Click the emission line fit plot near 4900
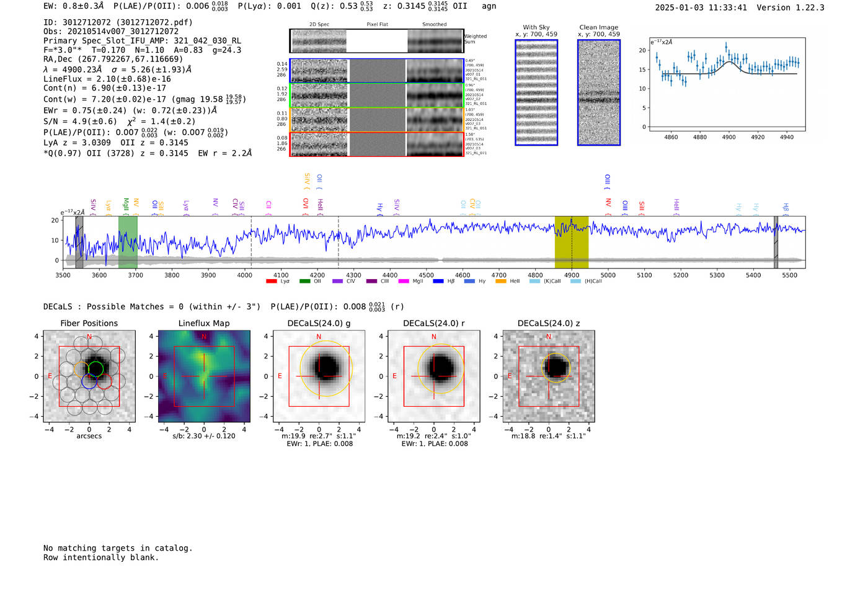This screenshot has height=591, width=868. tap(727, 84)
